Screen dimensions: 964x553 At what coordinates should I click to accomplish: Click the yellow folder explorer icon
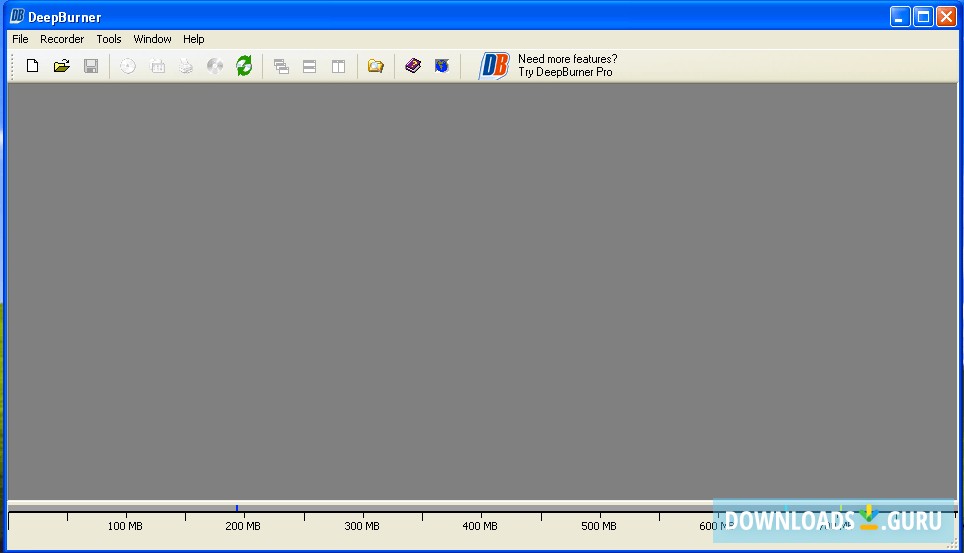pos(376,66)
